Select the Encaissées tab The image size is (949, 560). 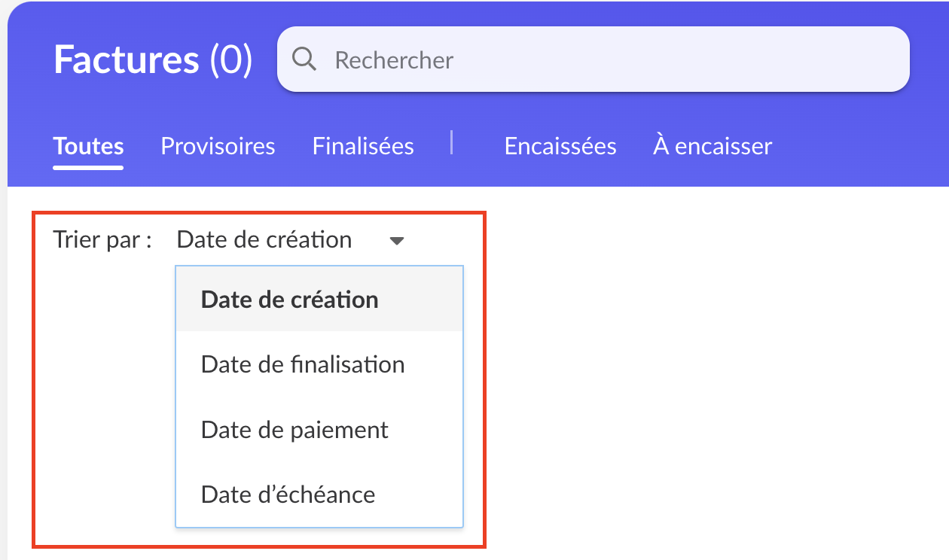point(560,145)
